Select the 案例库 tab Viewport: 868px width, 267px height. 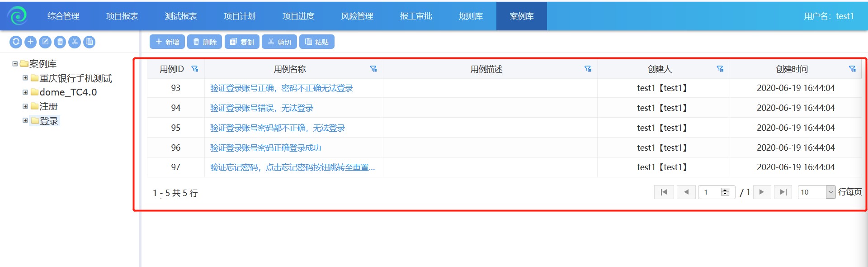pyautogui.click(x=522, y=16)
